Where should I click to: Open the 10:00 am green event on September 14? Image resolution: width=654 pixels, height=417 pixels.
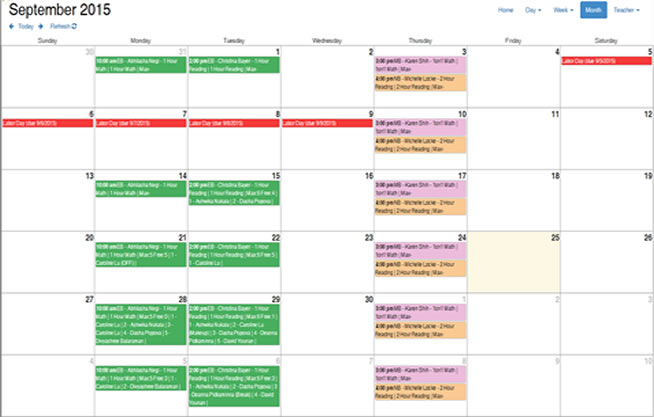(x=141, y=189)
